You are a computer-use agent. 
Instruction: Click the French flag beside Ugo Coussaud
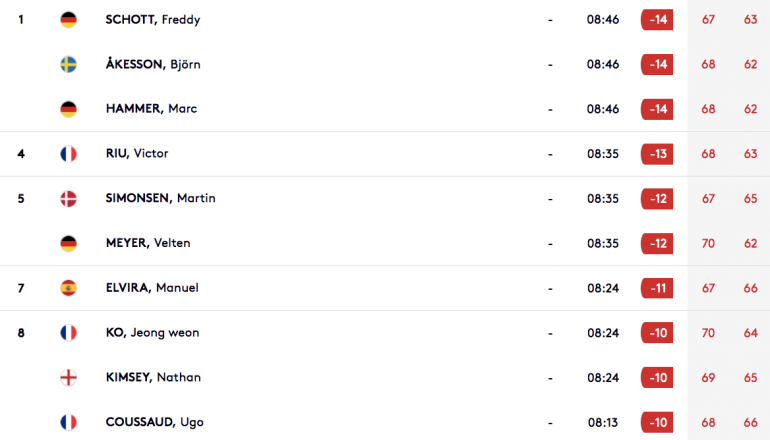click(68, 422)
